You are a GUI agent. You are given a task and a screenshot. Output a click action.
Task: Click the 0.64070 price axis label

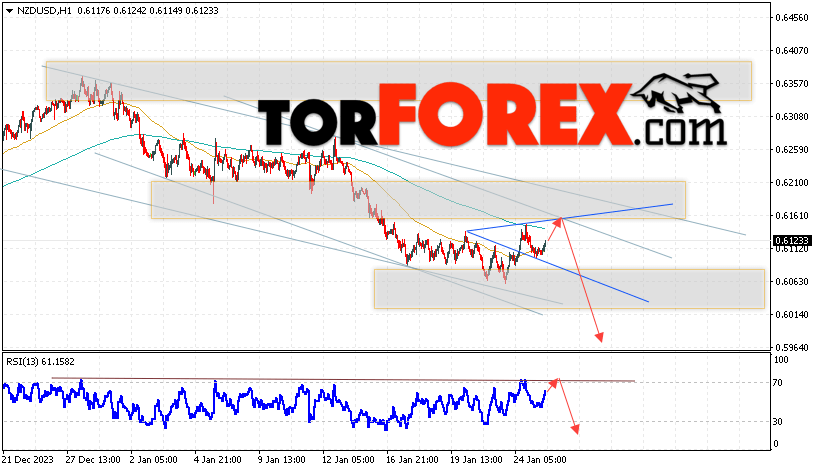pyautogui.click(x=792, y=50)
